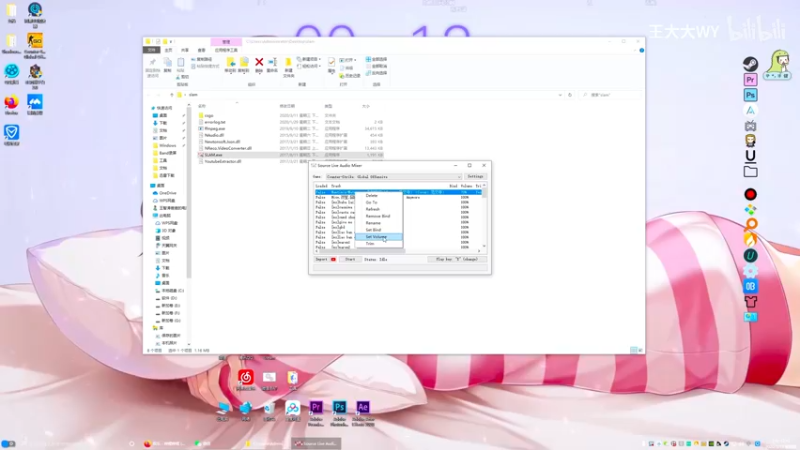Click the red record circle in dock
The height and width of the screenshot is (450, 800).
(750, 194)
